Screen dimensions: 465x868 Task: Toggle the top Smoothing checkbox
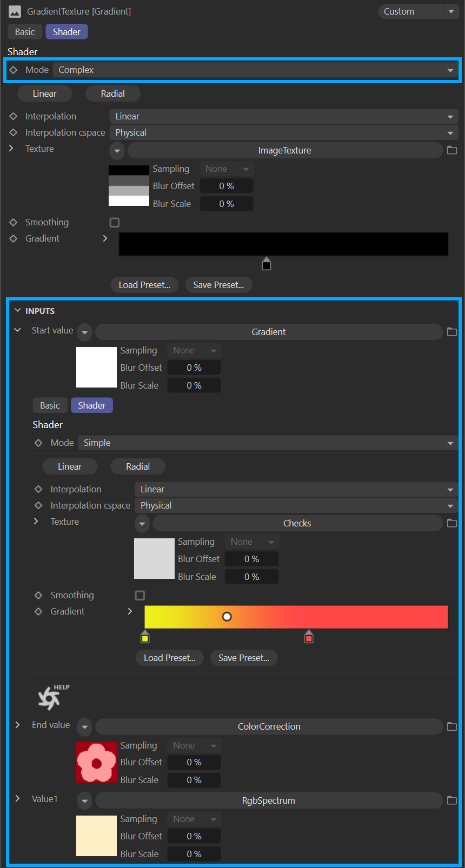[x=115, y=222]
